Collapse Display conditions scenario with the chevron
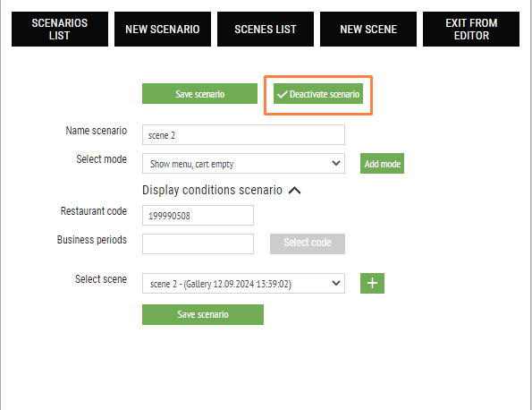 click(294, 190)
